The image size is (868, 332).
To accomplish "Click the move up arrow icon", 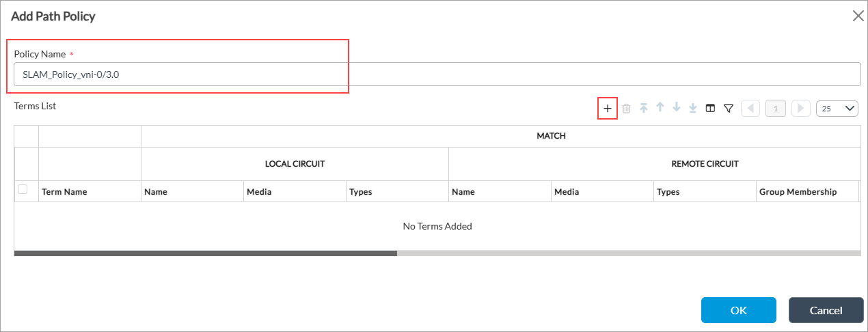I will point(660,108).
